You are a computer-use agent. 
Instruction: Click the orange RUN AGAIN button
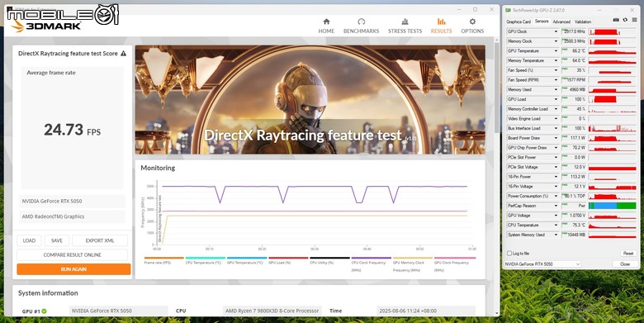[73, 269]
